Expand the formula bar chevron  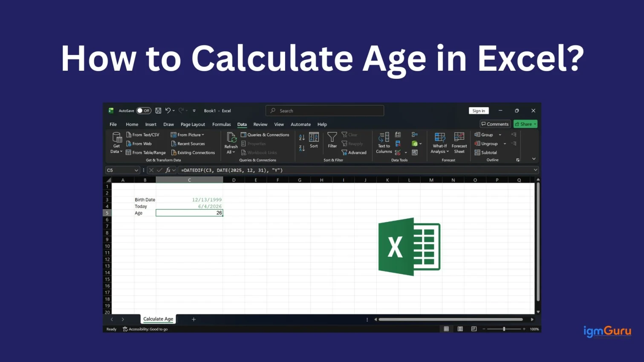coord(535,170)
